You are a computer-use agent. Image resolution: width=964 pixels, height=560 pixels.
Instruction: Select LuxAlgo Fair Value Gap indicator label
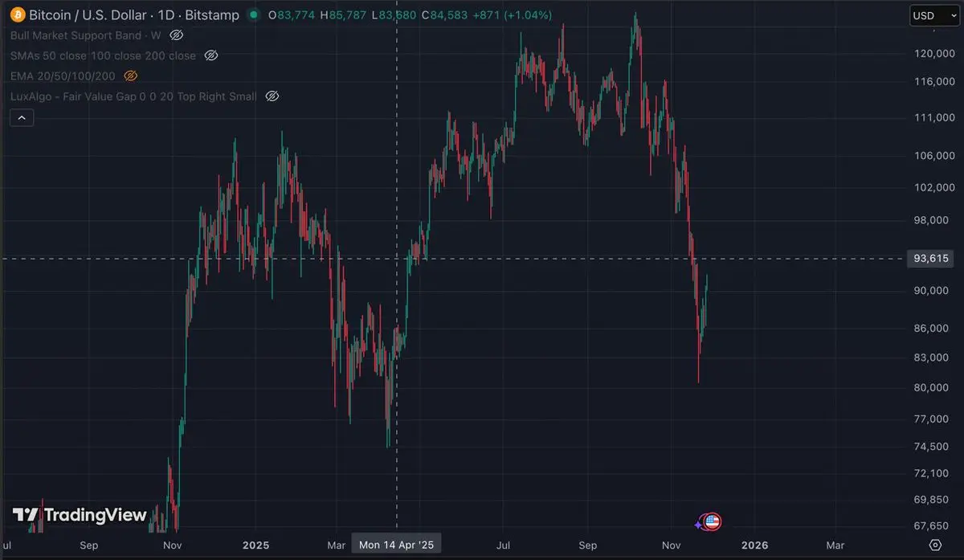coord(134,96)
